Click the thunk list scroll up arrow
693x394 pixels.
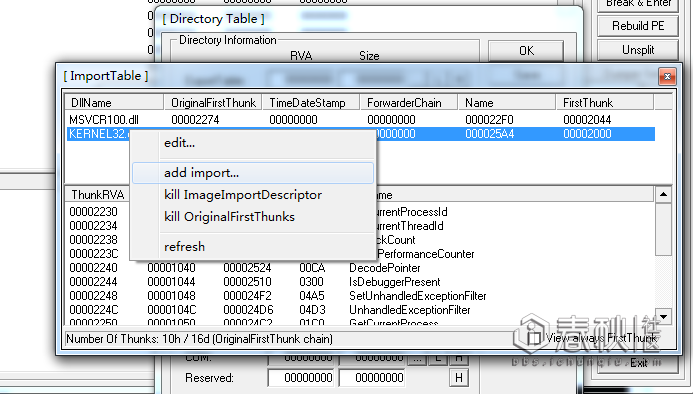(x=663, y=194)
